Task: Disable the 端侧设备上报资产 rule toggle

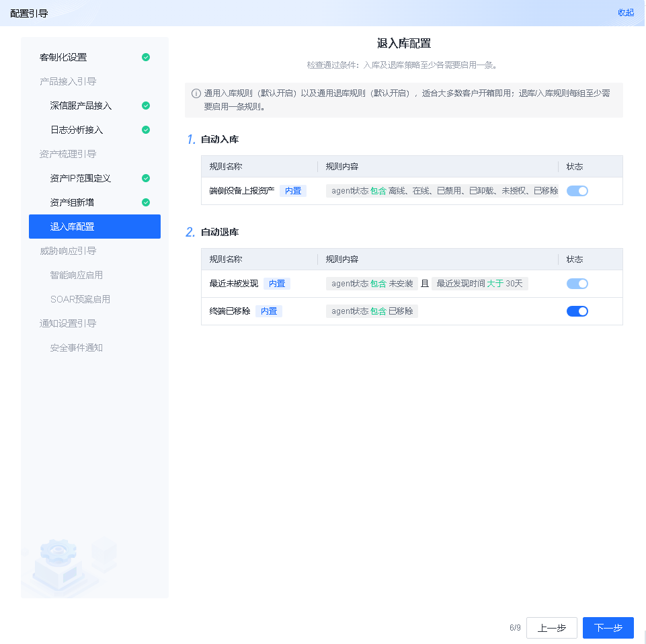Action: click(x=577, y=190)
